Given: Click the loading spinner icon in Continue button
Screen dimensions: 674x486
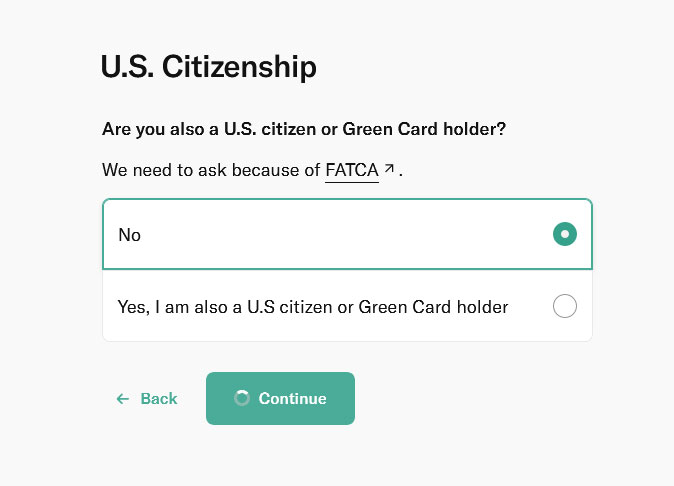Looking at the screenshot, I should 242,398.
